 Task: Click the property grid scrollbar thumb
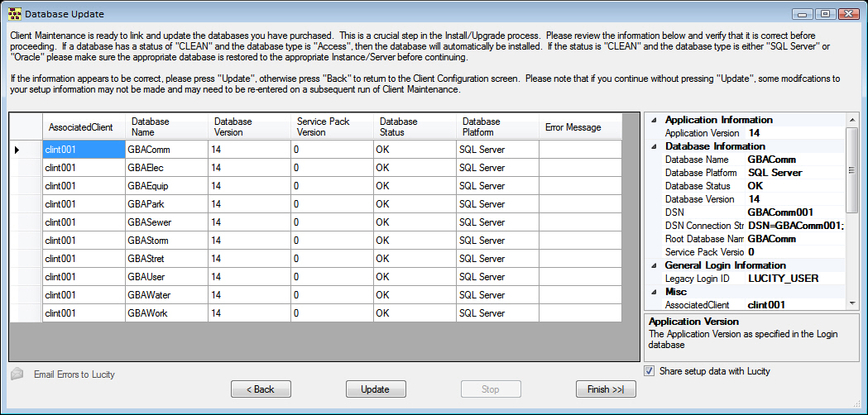pyautogui.click(x=852, y=169)
